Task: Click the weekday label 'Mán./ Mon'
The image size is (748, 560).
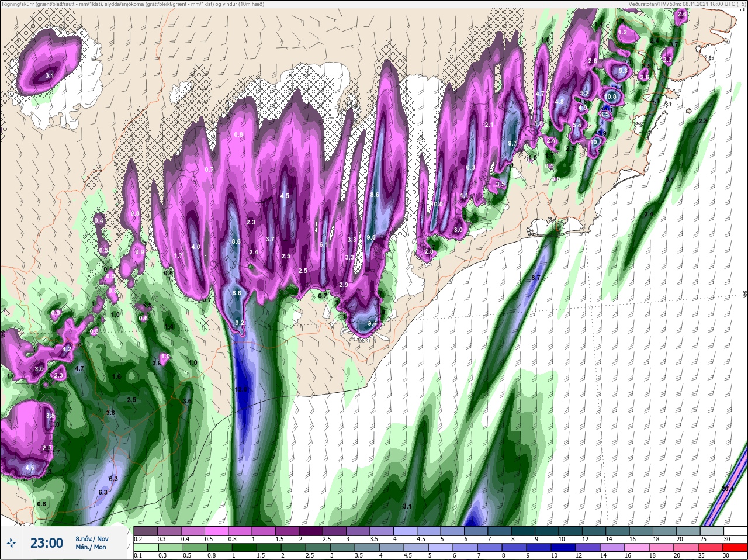Action: click(91, 547)
